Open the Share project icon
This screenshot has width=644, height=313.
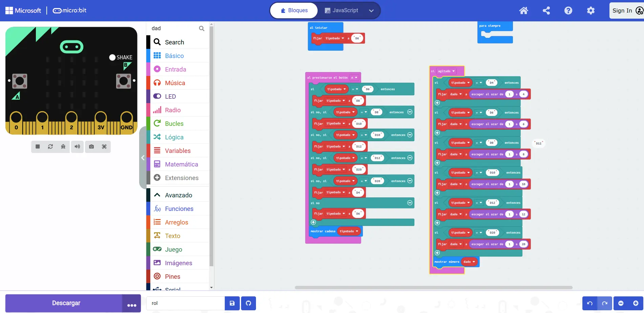[x=546, y=11]
